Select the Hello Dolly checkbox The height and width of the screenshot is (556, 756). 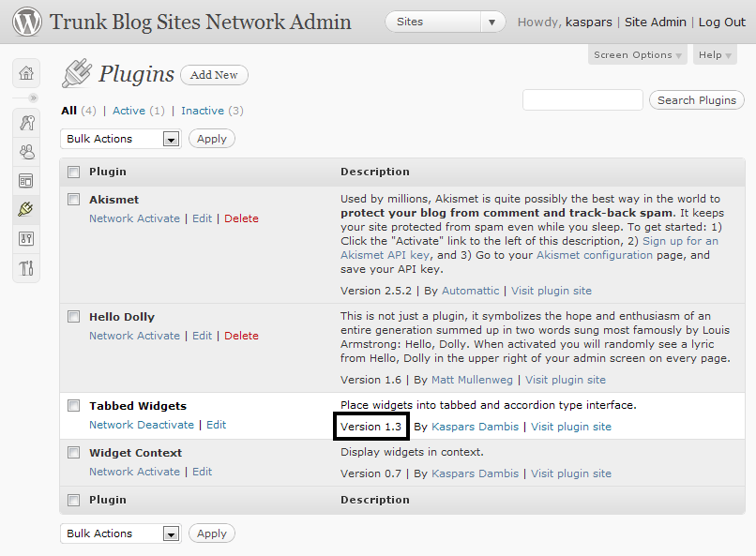coord(73,316)
